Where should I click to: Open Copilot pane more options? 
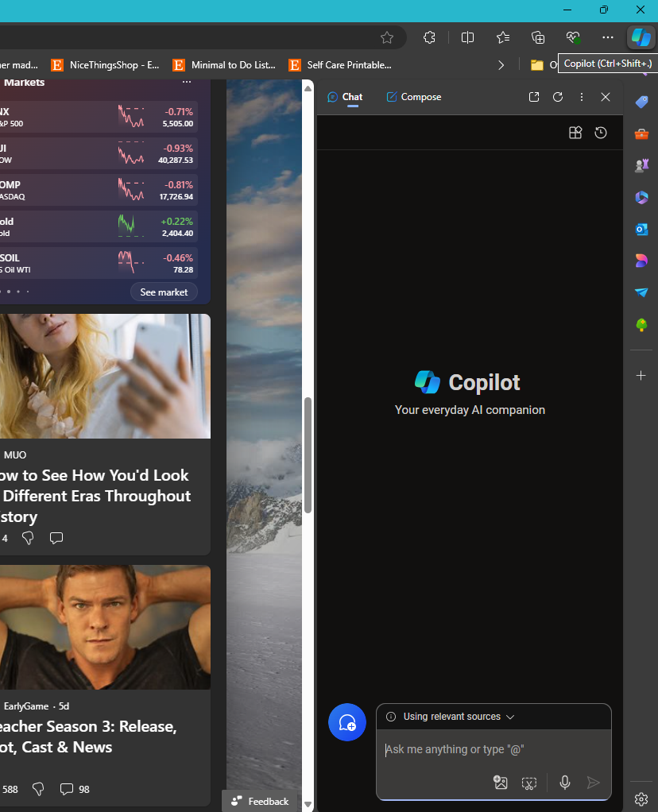(x=582, y=97)
